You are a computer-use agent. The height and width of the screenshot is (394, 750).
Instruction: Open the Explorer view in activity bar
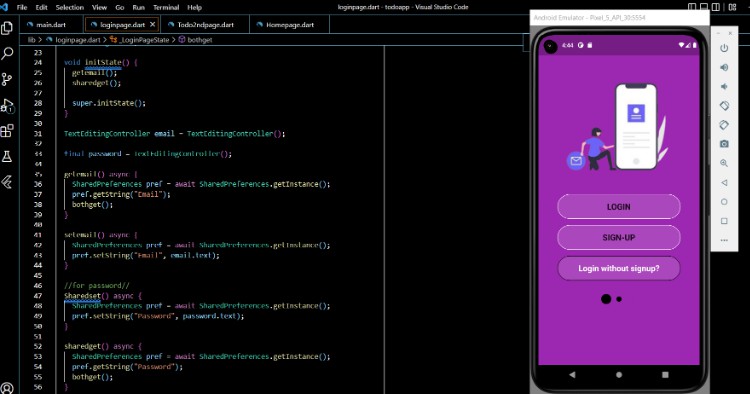pos(7,28)
